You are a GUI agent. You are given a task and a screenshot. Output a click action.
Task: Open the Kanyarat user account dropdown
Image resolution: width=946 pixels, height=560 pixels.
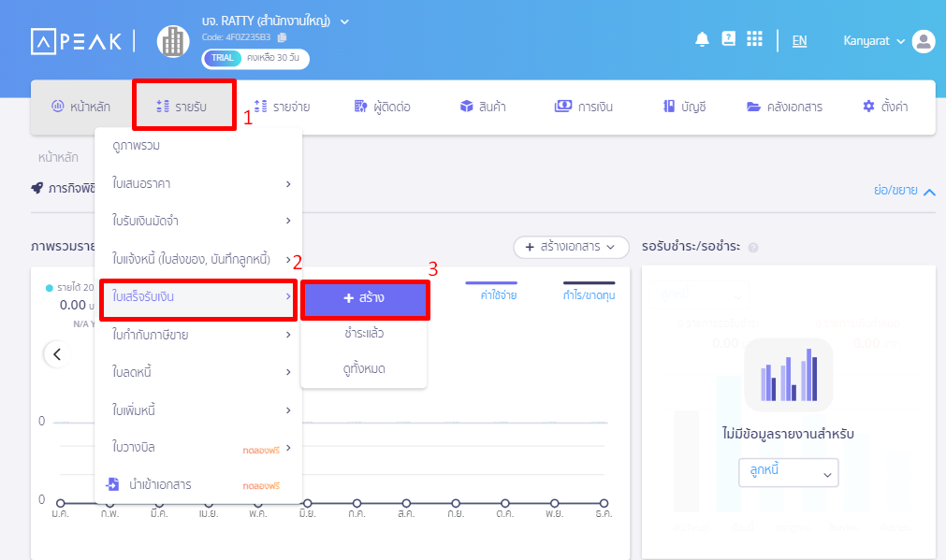point(874,41)
